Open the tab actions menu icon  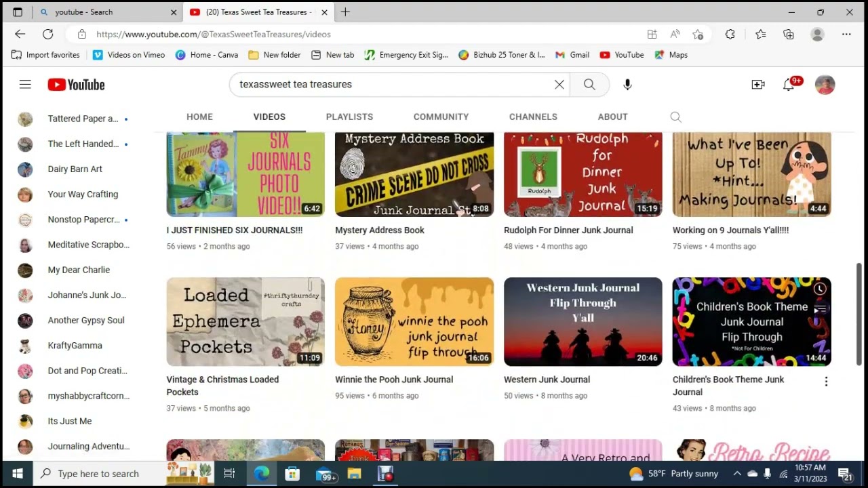[18, 12]
